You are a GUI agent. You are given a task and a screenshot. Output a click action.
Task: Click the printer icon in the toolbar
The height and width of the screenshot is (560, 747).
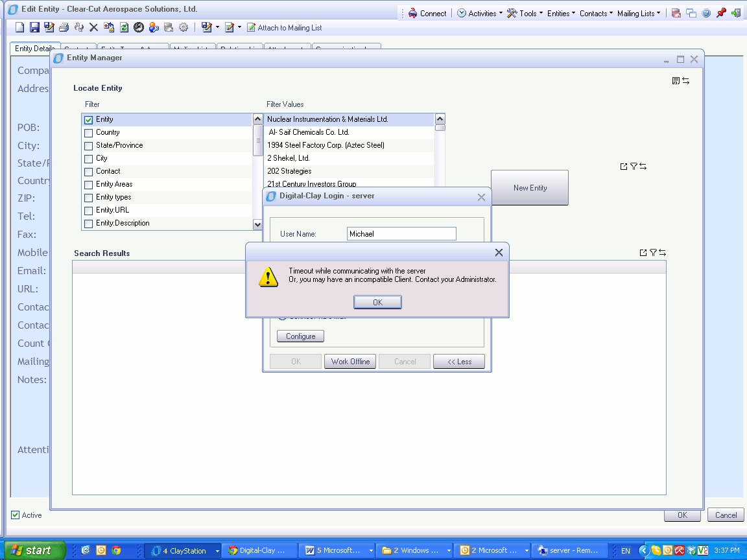click(x=64, y=28)
